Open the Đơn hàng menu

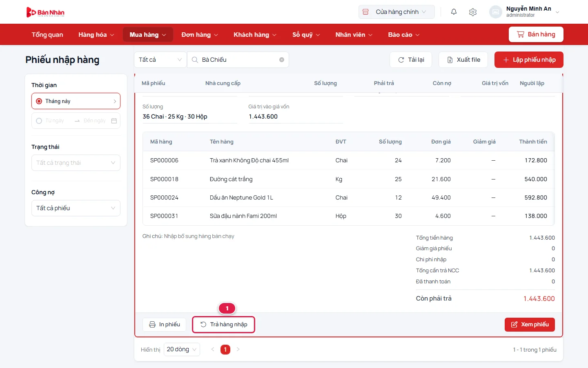point(200,35)
